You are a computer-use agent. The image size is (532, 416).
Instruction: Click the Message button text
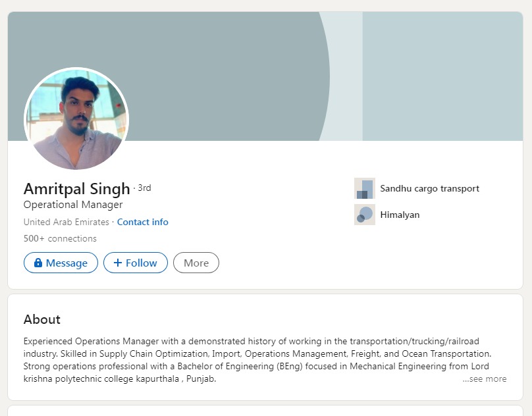point(66,263)
